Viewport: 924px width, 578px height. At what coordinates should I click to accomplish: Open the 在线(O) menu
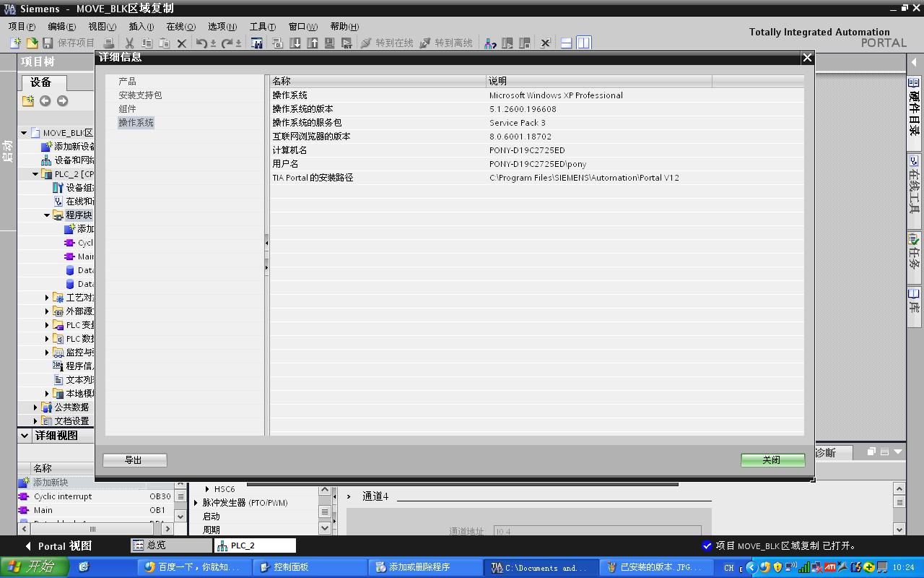(x=180, y=27)
